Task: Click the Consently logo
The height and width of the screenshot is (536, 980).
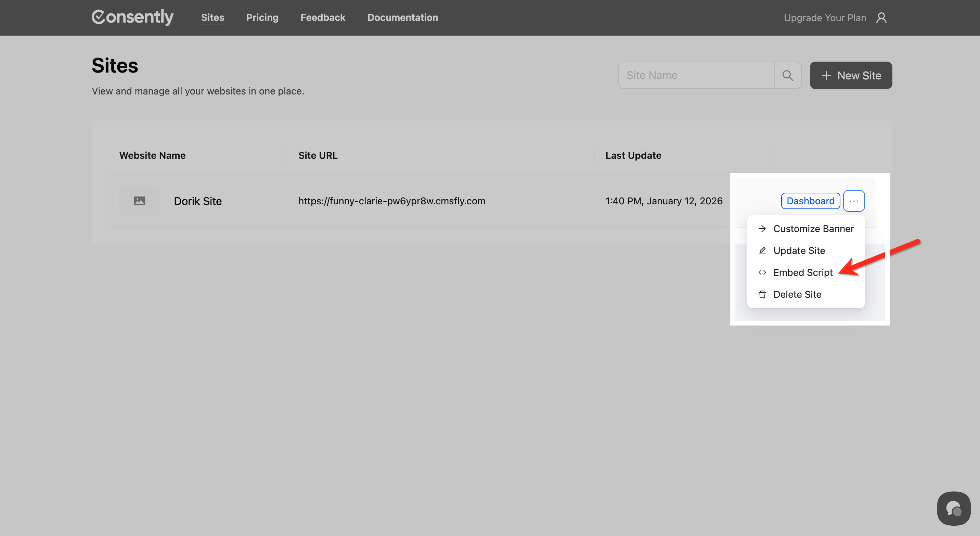Action: tap(132, 17)
